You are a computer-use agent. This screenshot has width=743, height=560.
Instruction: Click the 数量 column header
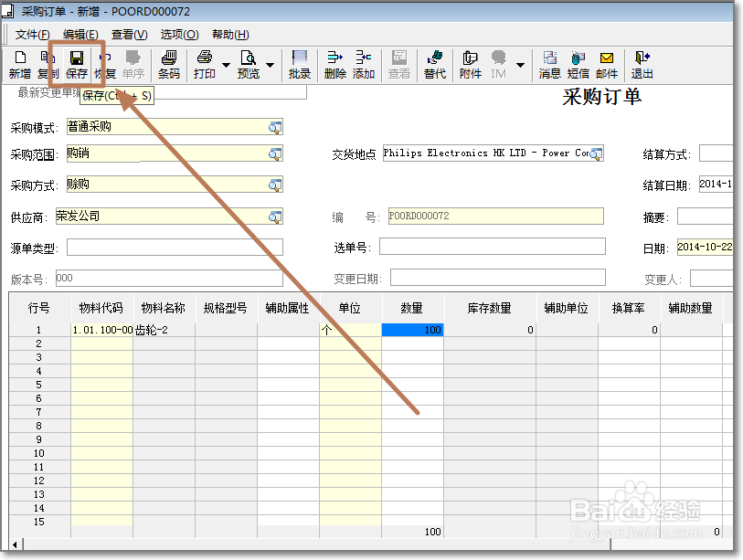click(412, 308)
